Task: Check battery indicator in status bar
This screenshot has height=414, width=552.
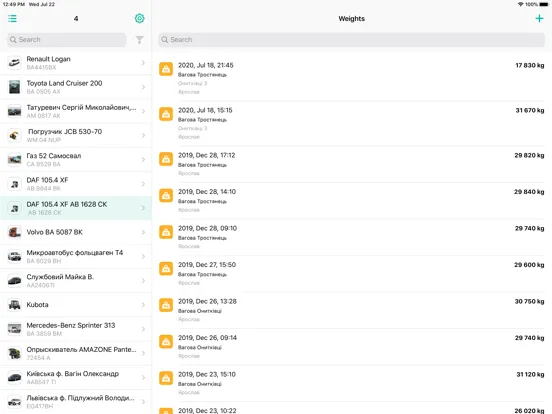Action: 544,4
